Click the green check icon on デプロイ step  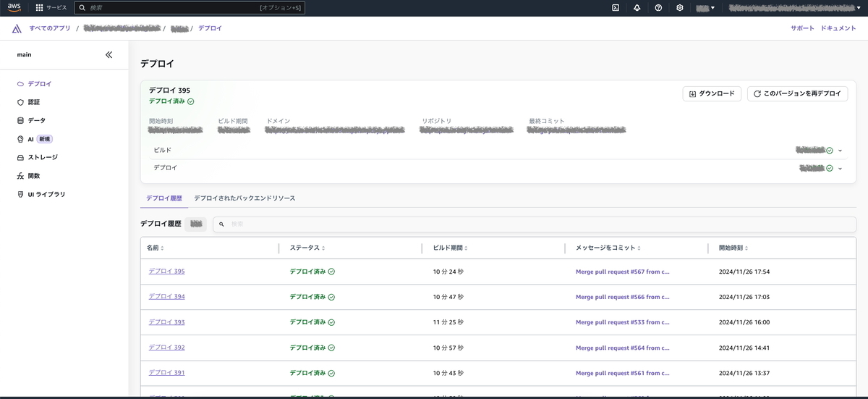pyautogui.click(x=830, y=168)
